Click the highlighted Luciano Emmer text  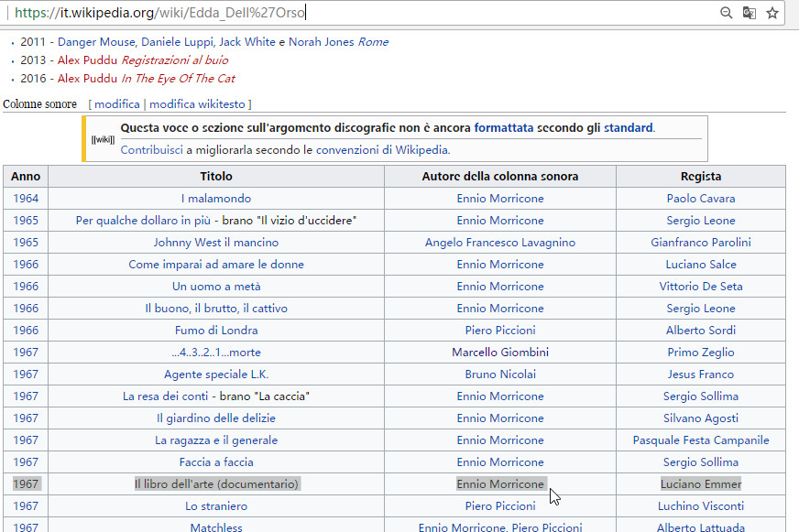coord(701,483)
